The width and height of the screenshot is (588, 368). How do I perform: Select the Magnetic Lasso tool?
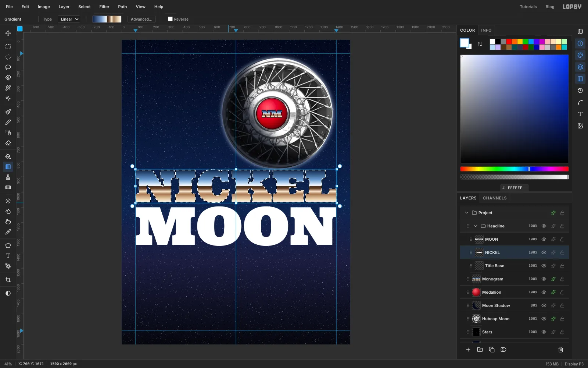click(x=8, y=78)
